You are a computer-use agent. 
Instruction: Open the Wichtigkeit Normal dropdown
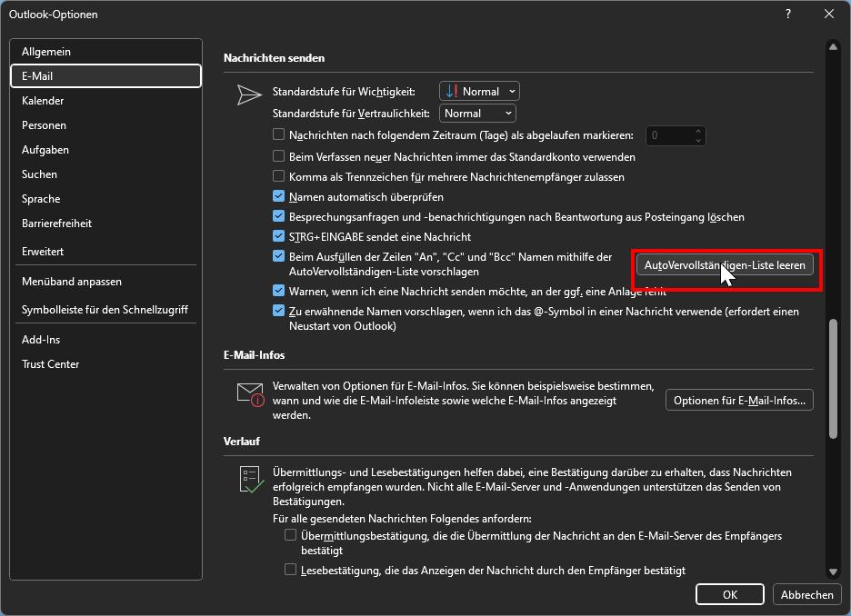pos(479,91)
